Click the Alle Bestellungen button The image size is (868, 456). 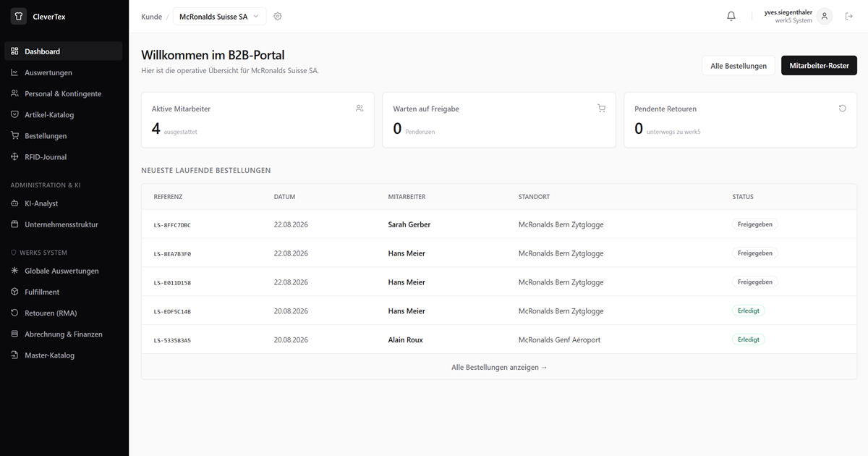coord(739,66)
